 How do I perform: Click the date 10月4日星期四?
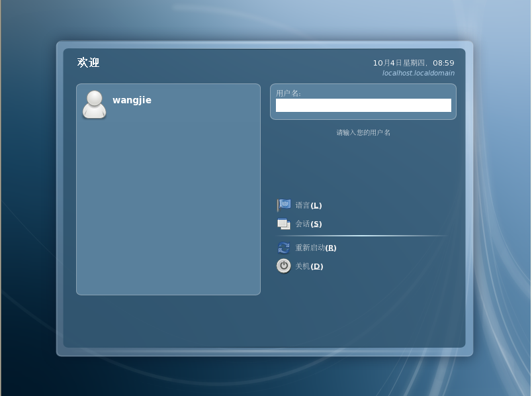[x=400, y=63]
